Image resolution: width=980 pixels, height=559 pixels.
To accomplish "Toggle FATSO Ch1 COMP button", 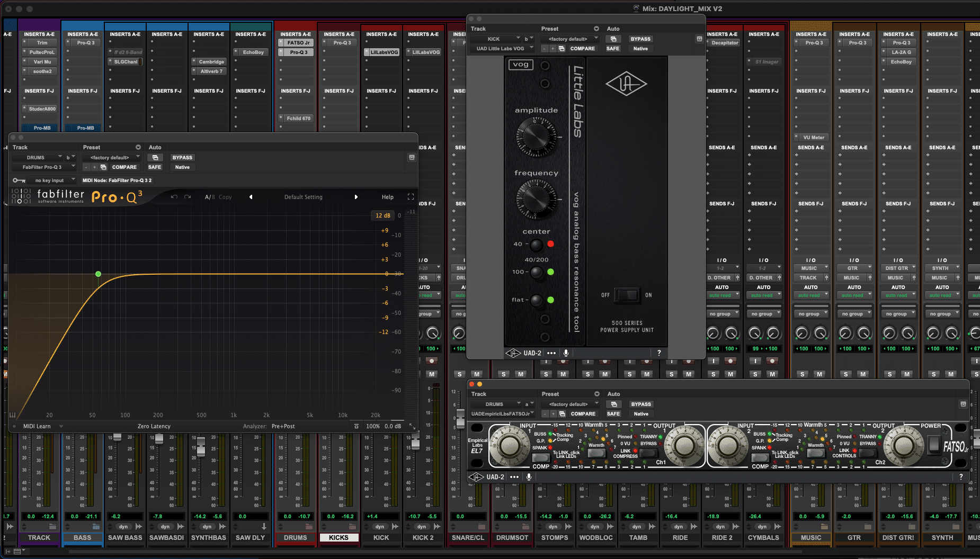I will pyautogui.click(x=540, y=457).
